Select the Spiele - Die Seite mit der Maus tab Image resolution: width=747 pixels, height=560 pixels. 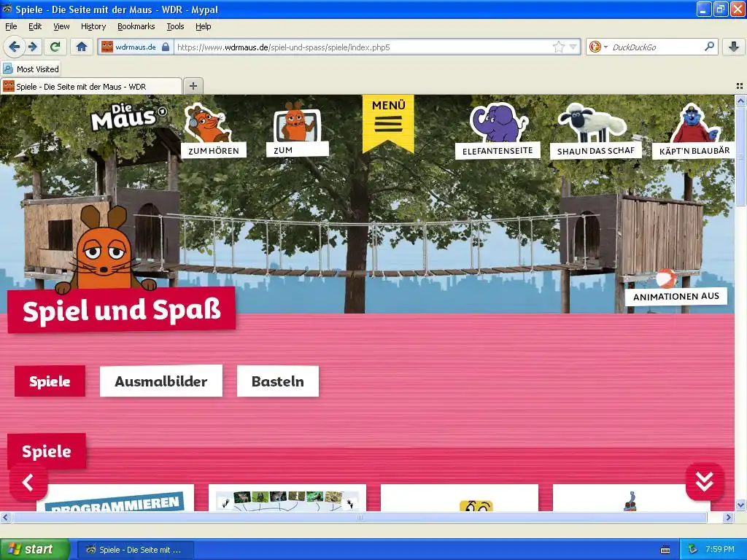pyautogui.click(x=91, y=86)
